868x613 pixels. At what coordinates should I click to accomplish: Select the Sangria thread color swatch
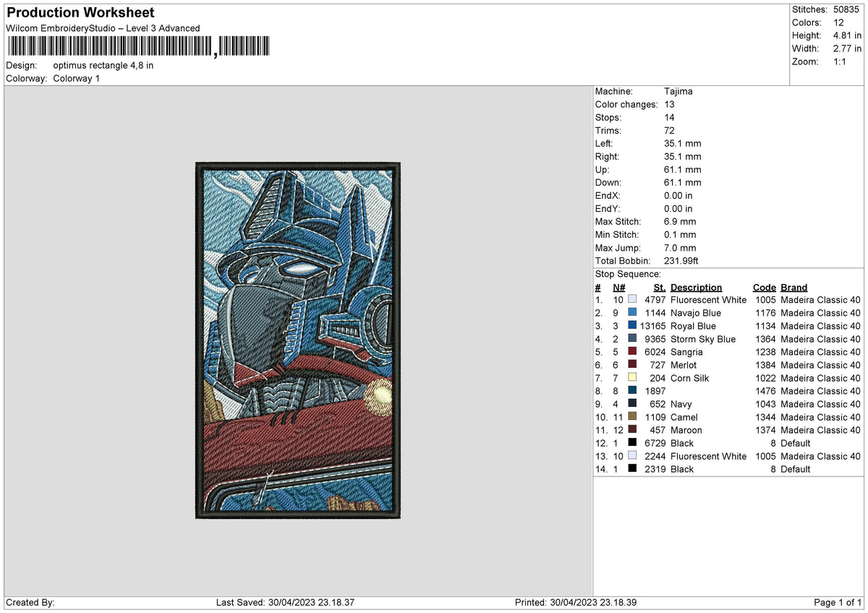tap(632, 352)
